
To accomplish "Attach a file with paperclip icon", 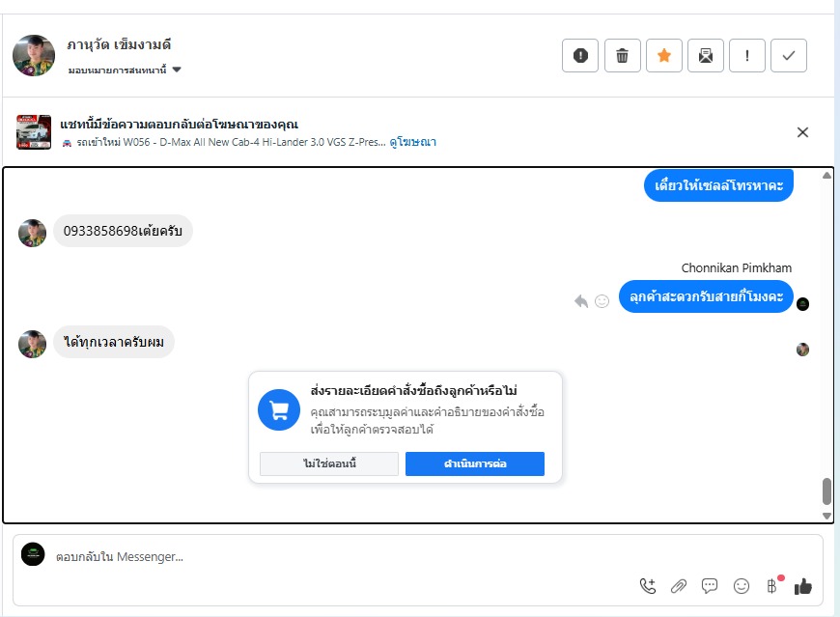I will (x=679, y=586).
